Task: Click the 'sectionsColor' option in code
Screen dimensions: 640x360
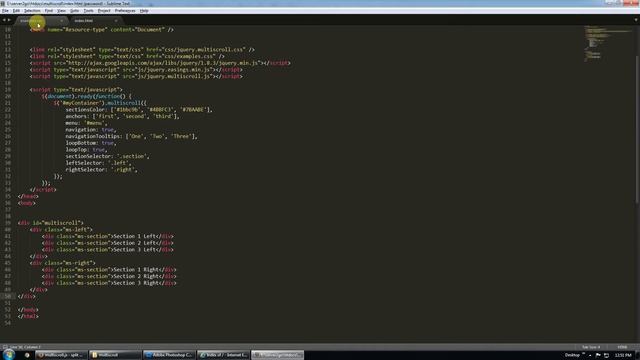Action: point(85,109)
